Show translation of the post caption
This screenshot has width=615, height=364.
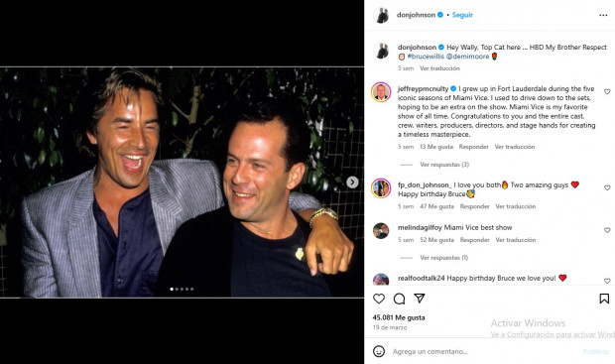tap(439, 68)
